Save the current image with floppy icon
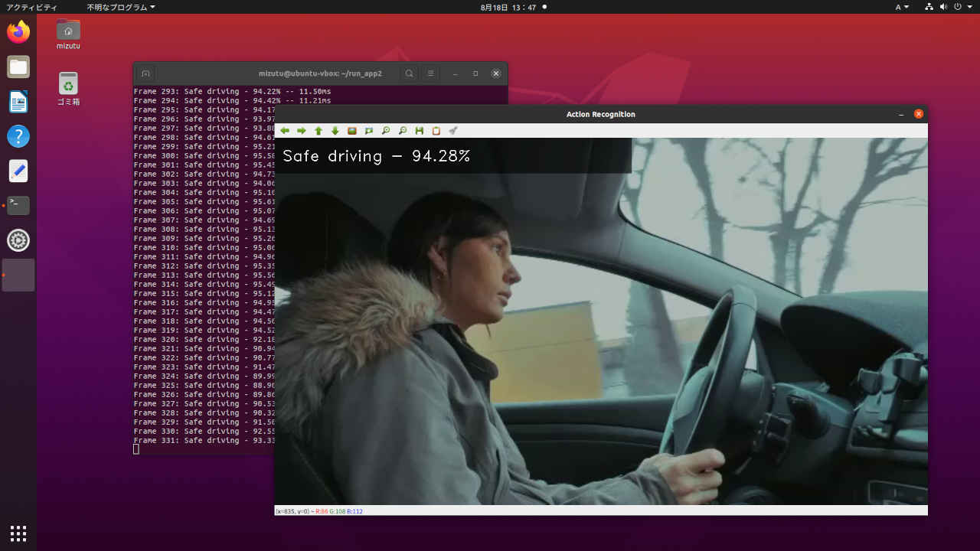The width and height of the screenshot is (980, 551). click(420, 131)
